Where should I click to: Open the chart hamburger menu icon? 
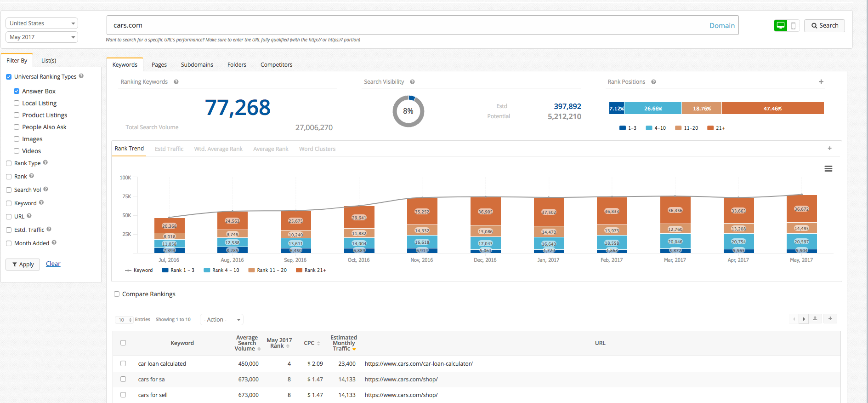click(x=828, y=169)
